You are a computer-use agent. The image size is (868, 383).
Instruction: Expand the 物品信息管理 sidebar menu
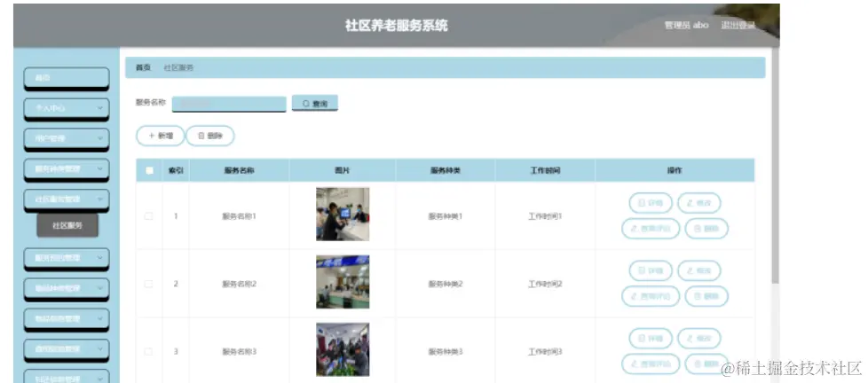(67, 319)
